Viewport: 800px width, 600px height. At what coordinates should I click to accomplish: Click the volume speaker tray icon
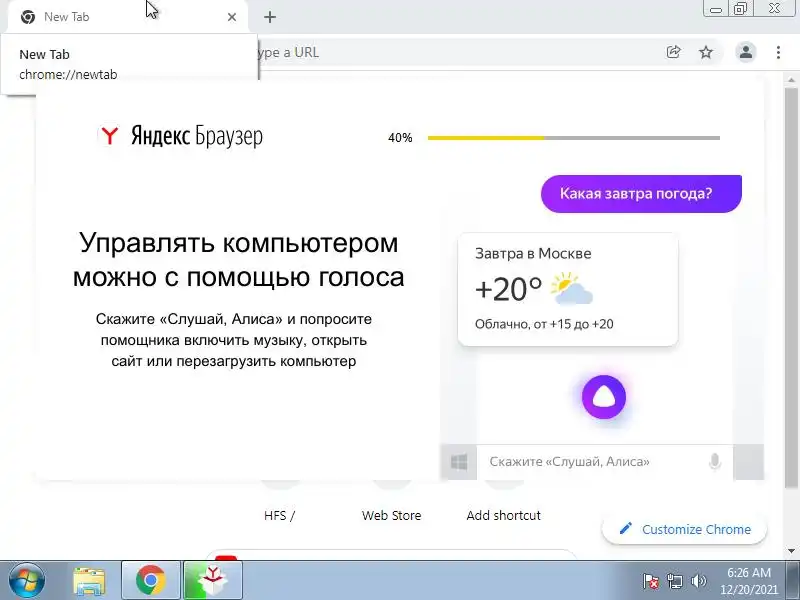click(x=698, y=581)
